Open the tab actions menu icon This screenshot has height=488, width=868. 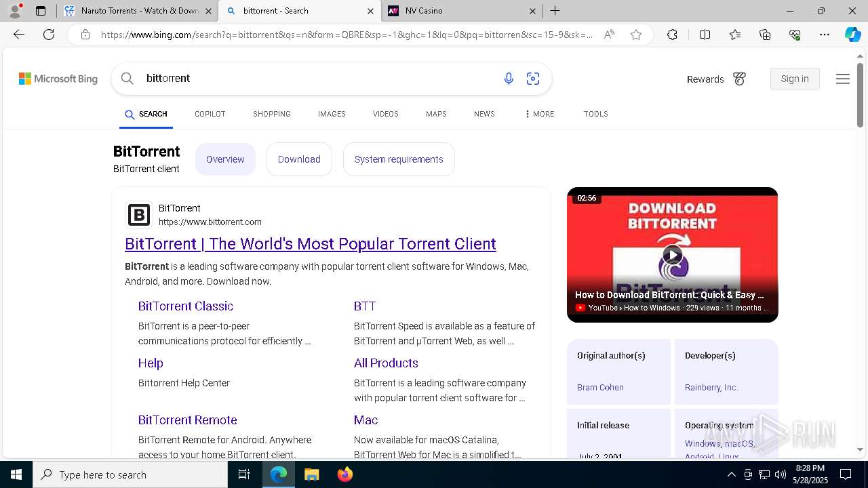41,11
